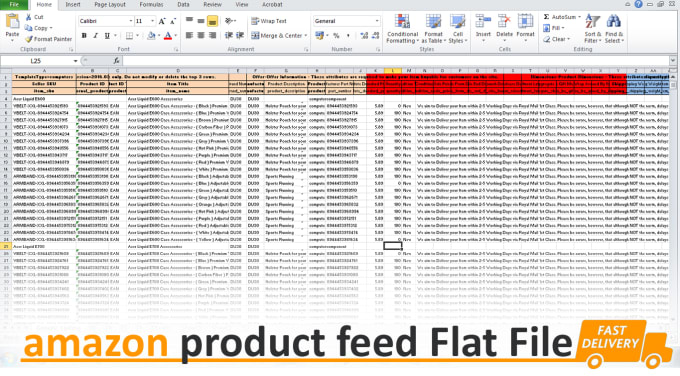Click Merge & Center button

[x=277, y=36]
